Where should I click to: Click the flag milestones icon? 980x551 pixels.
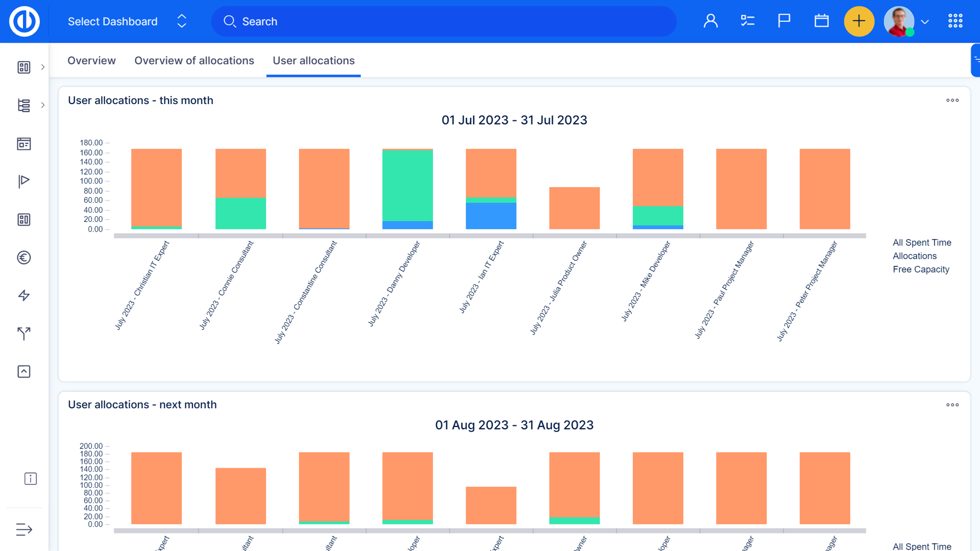[x=784, y=21]
